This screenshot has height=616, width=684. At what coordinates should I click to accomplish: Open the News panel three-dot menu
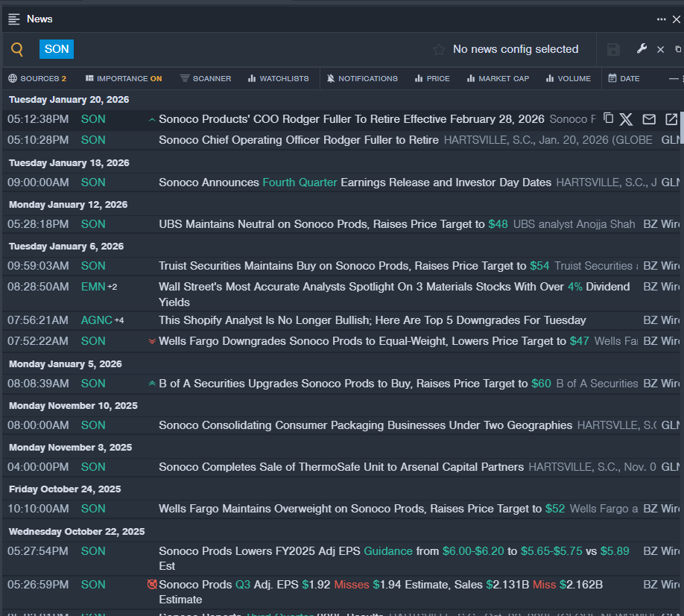click(x=661, y=19)
